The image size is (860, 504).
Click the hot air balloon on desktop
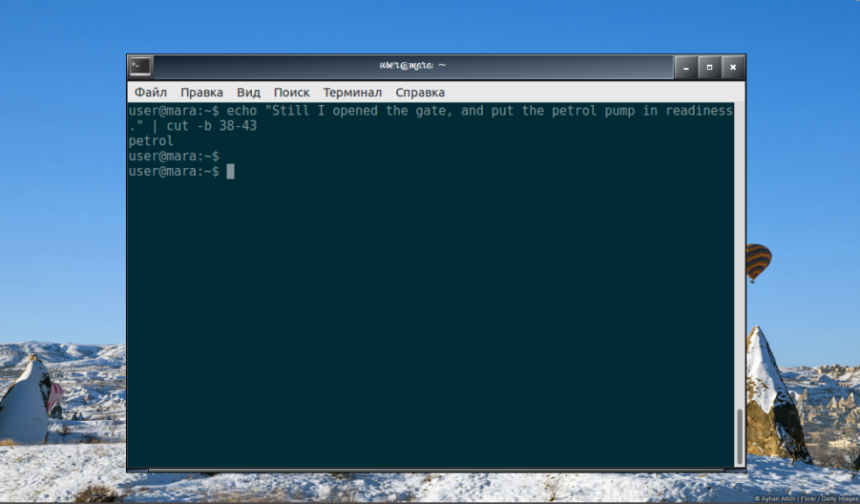[x=759, y=262]
